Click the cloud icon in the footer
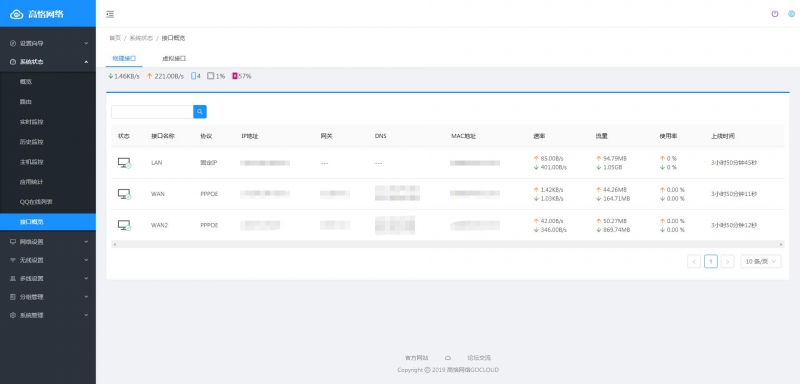Image resolution: width=800 pixels, height=384 pixels. [x=448, y=358]
